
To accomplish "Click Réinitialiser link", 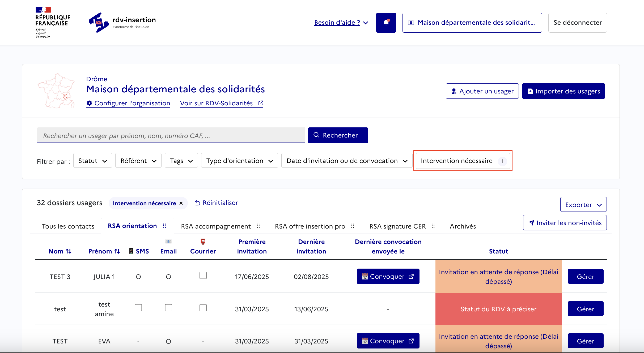I will point(216,203).
